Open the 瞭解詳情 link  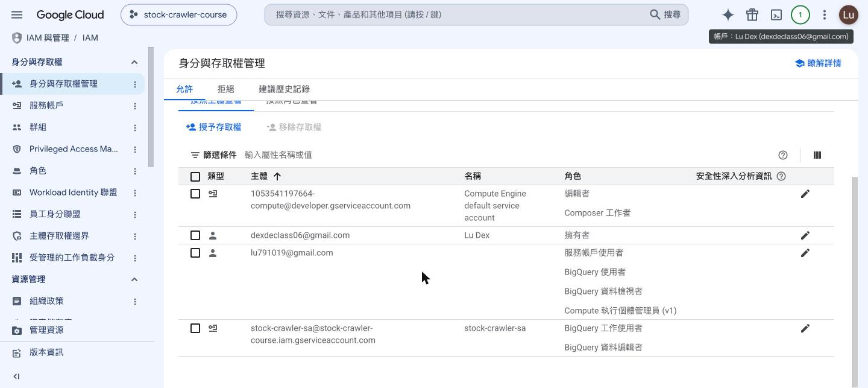point(818,63)
